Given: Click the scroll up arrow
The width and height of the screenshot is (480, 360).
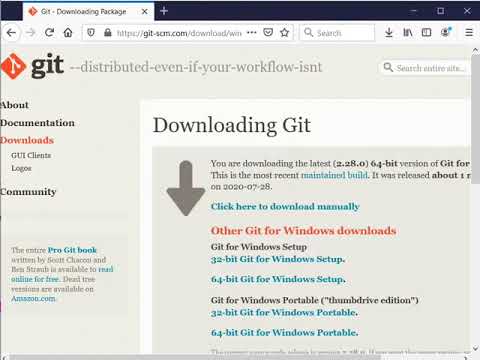Looking at the screenshot, I should click(x=476, y=50).
